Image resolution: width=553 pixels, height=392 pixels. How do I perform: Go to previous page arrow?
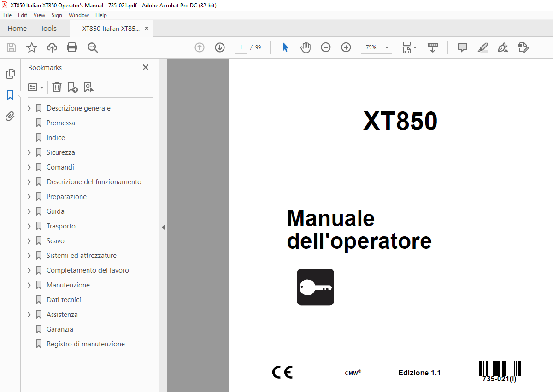pos(200,47)
